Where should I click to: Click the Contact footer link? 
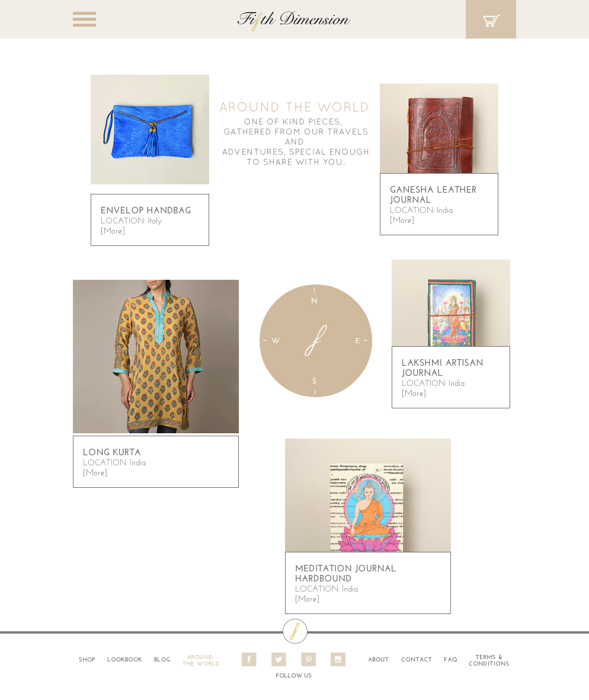(x=417, y=660)
